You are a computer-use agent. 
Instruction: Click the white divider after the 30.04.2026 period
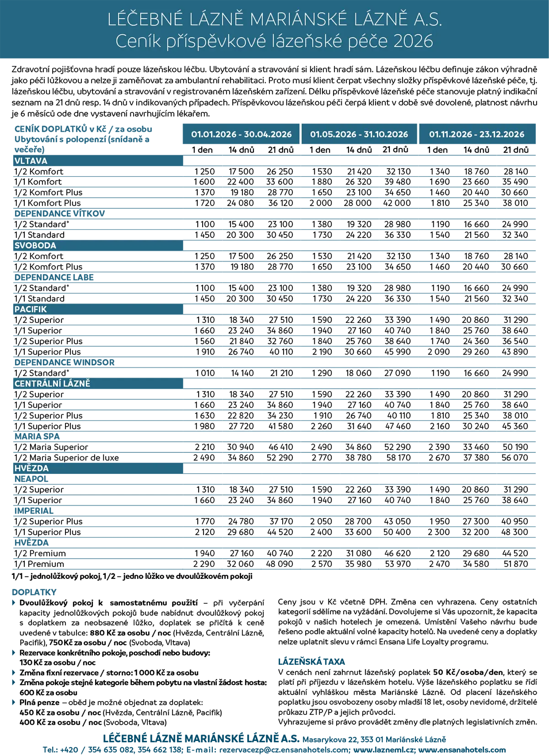pos(301,134)
